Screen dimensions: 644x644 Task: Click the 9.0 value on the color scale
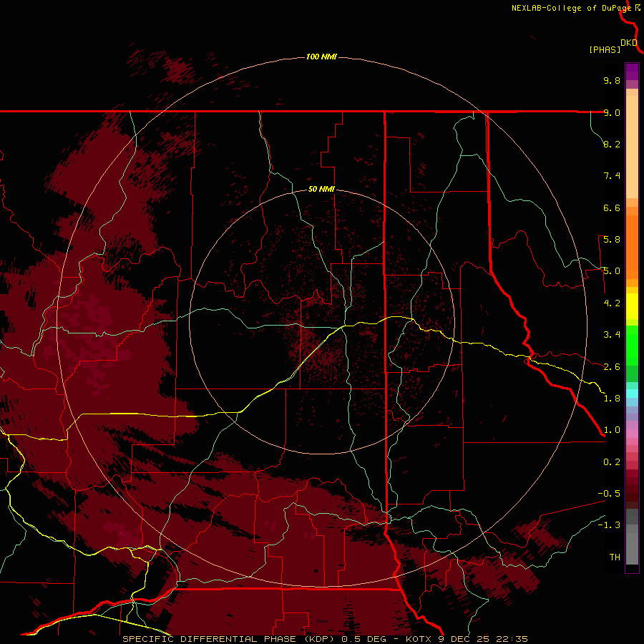coord(612,112)
